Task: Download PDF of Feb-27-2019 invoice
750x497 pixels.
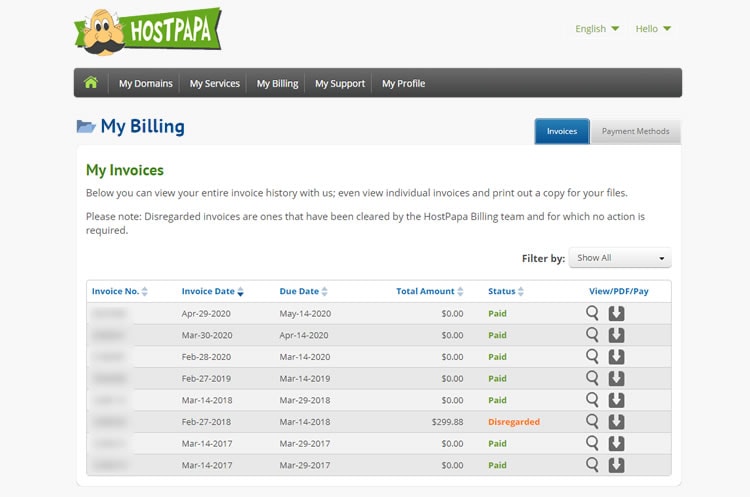Action: 617,378
